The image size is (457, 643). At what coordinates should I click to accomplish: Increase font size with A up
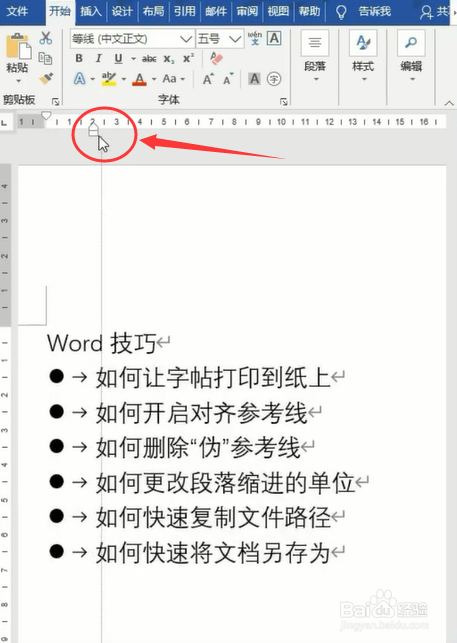click(x=208, y=79)
